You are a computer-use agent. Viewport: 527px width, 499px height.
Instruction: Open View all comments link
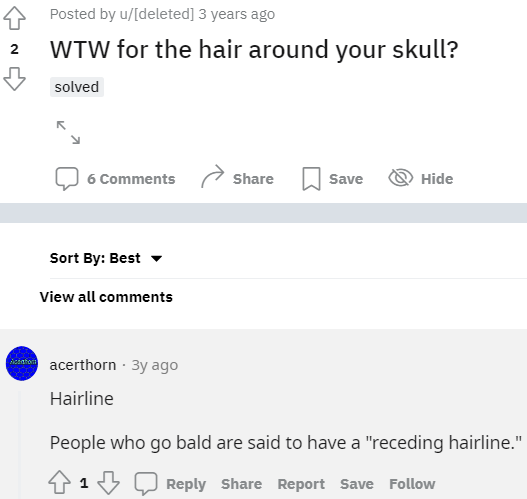pos(106,297)
